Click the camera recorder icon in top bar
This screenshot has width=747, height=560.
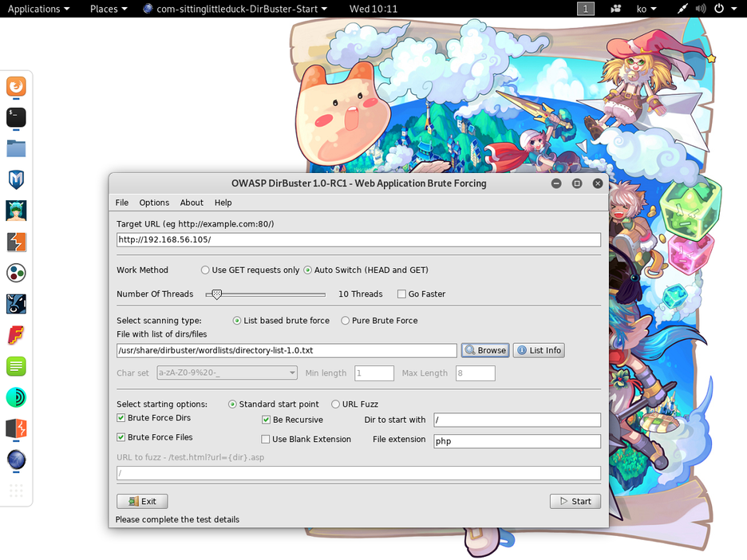tap(615, 9)
